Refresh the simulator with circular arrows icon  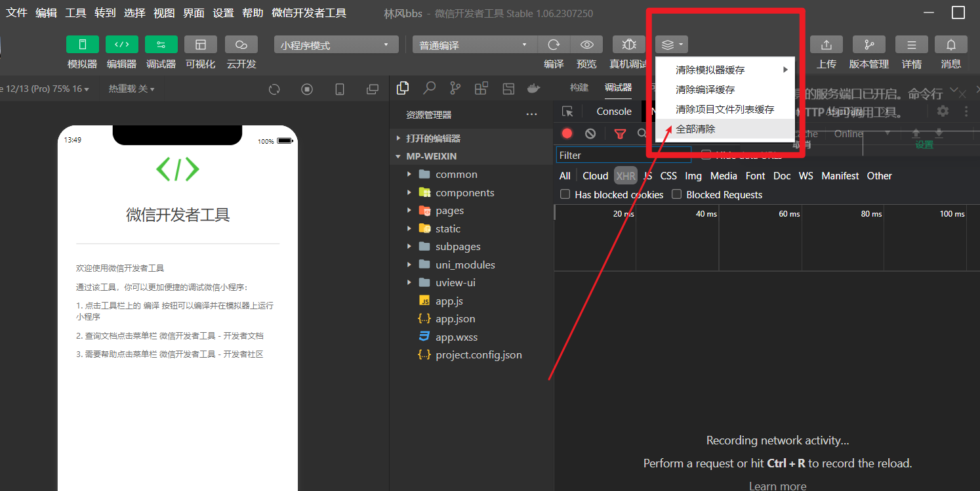pos(274,89)
